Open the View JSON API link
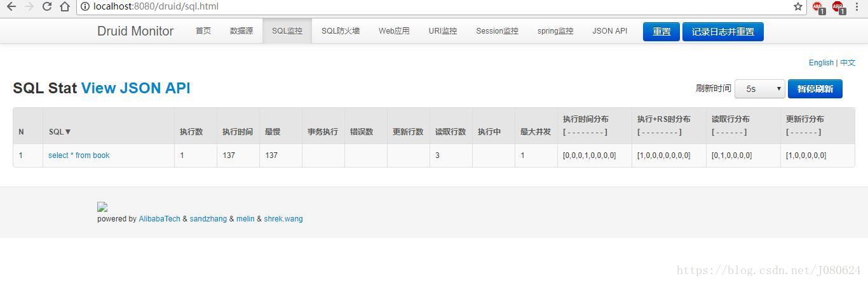 tap(136, 88)
